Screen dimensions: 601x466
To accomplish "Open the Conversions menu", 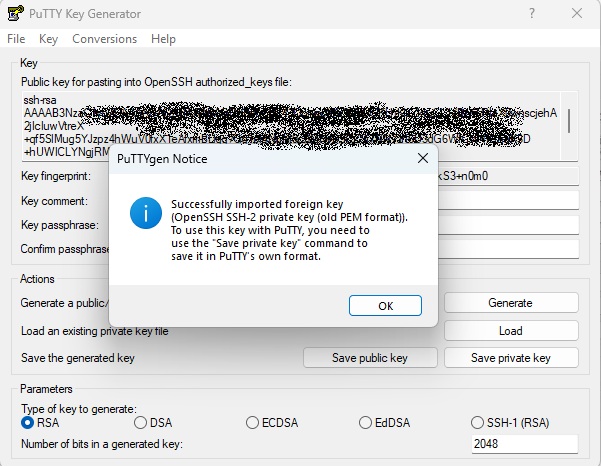I will pos(104,39).
